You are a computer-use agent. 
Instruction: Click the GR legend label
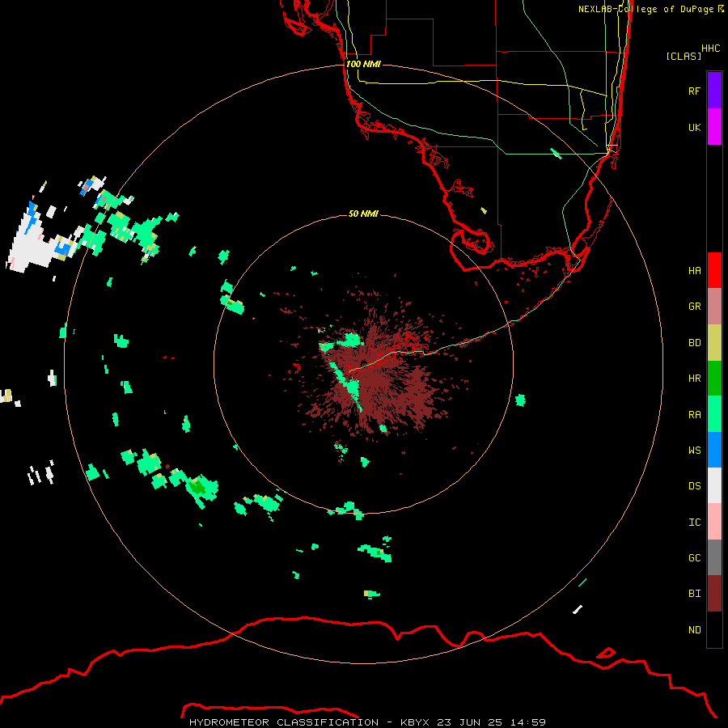click(694, 307)
